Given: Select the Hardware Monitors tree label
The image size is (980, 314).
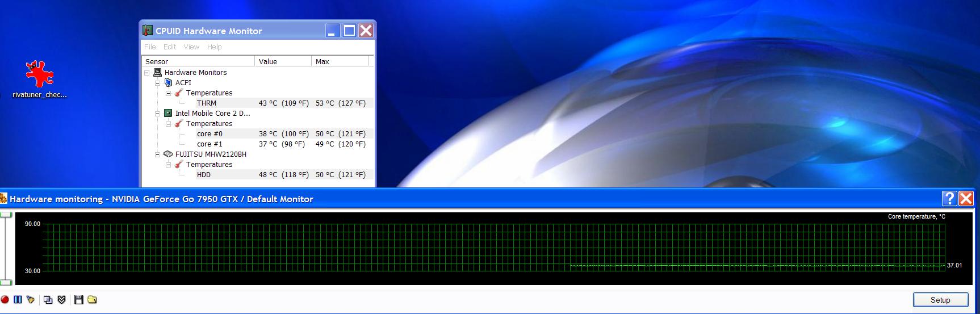Looking at the screenshot, I should tap(195, 72).
